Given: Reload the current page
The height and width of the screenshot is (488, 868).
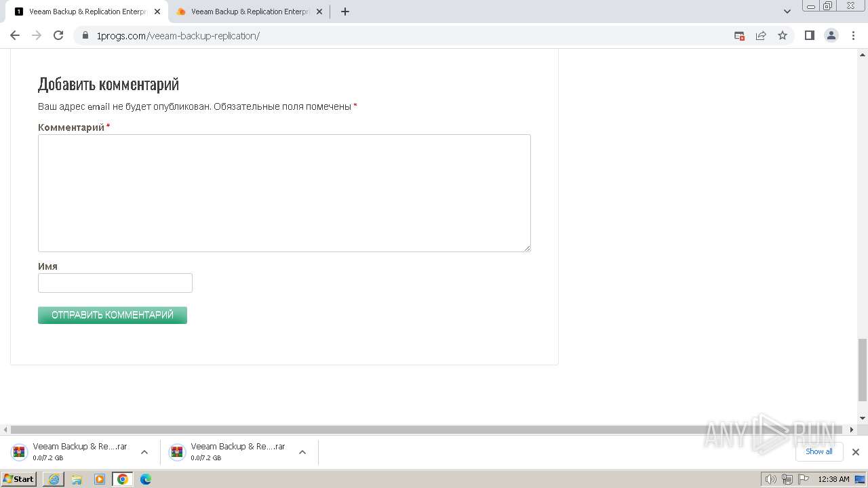Looking at the screenshot, I should tap(58, 35).
